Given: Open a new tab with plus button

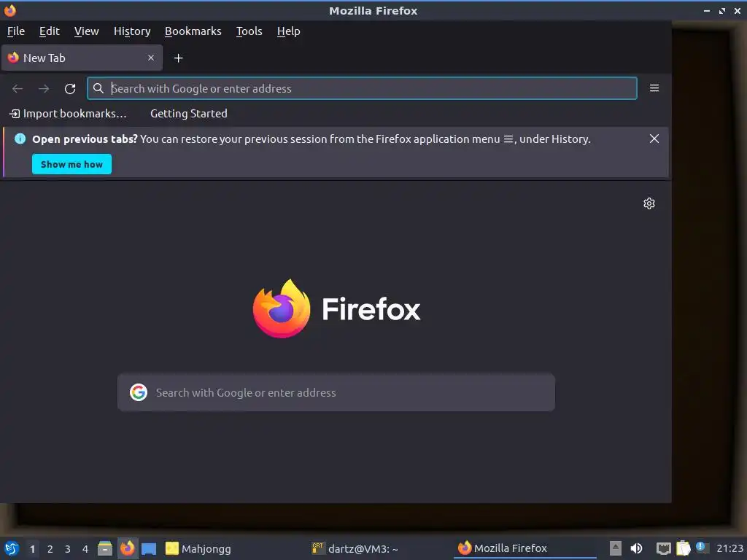Looking at the screenshot, I should (x=178, y=58).
